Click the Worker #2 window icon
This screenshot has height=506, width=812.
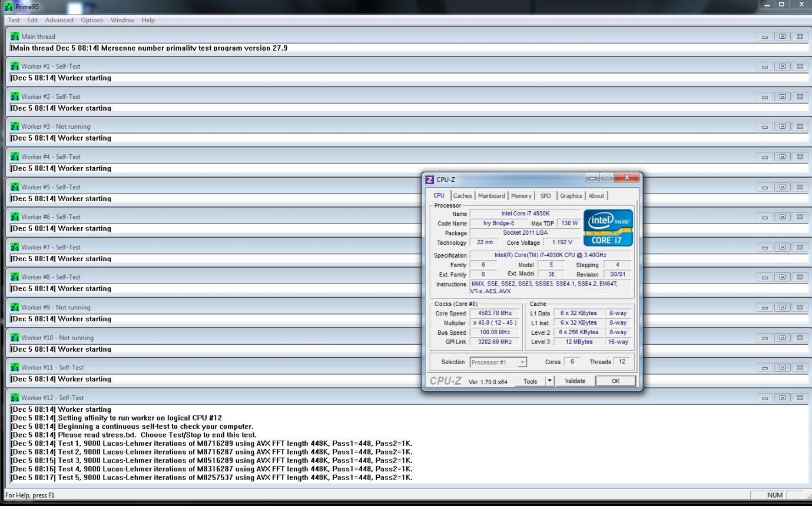pyautogui.click(x=15, y=96)
